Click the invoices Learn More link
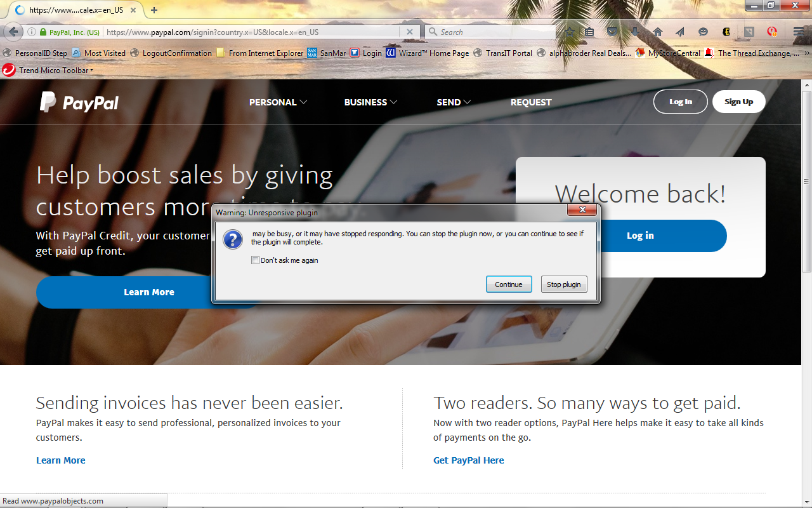 point(60,460)
